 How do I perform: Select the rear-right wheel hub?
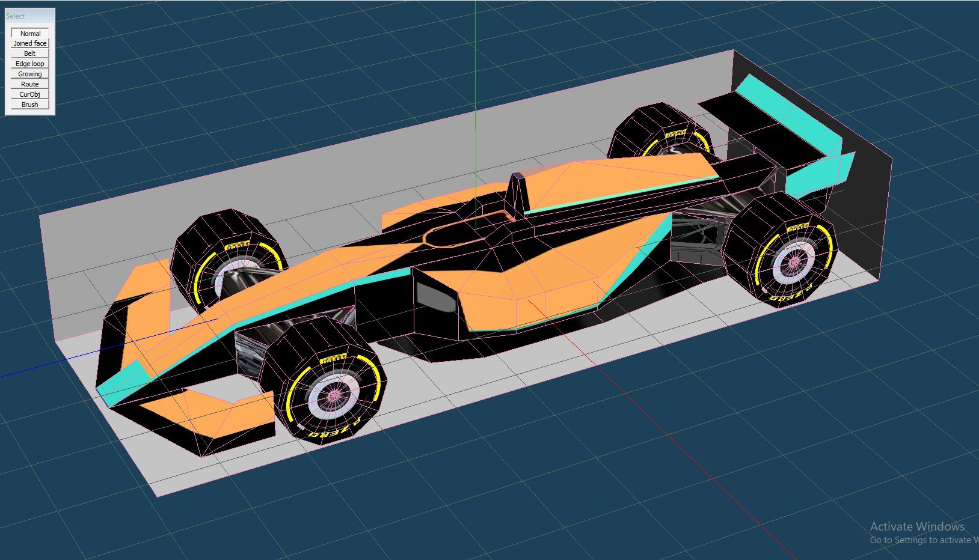click(x=794, y=263)
